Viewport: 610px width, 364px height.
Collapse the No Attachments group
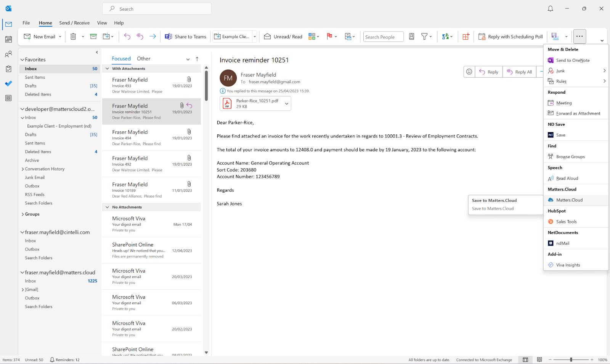click(108, 207)
